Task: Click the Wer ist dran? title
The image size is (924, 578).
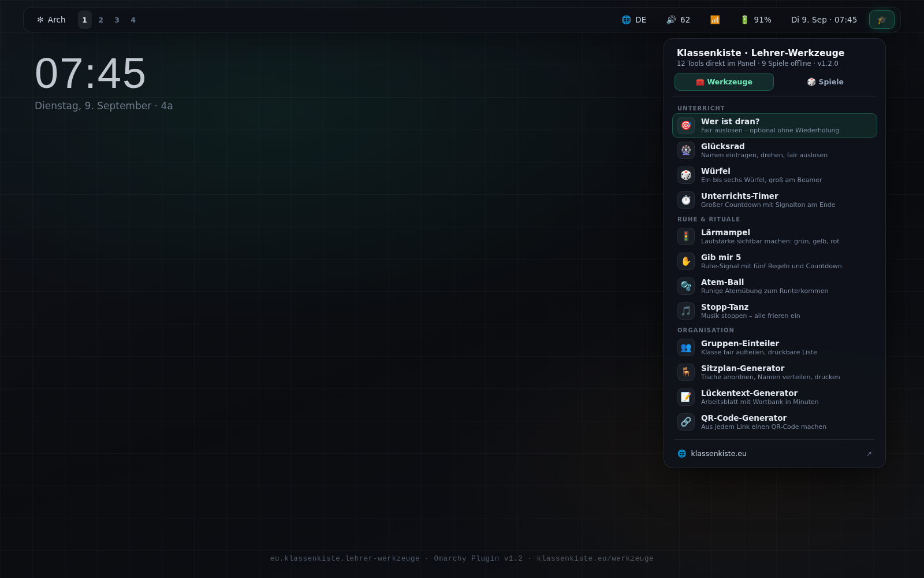Action: [731, 121]
